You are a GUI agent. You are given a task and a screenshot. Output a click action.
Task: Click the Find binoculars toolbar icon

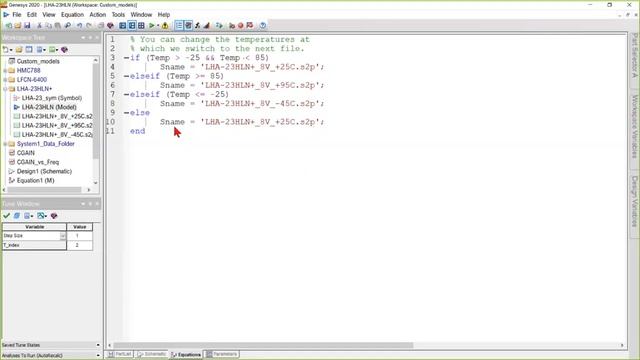pos(68,25)
